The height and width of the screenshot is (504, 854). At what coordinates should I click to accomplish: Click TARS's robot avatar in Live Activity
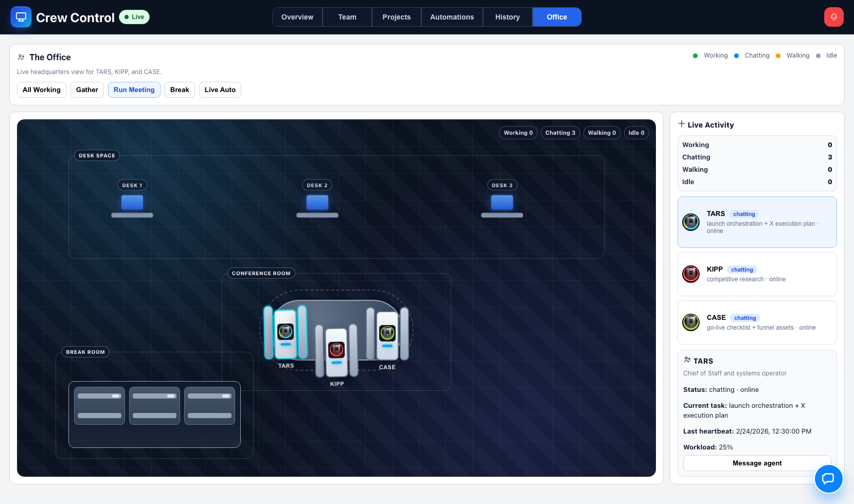coord(691,222)
